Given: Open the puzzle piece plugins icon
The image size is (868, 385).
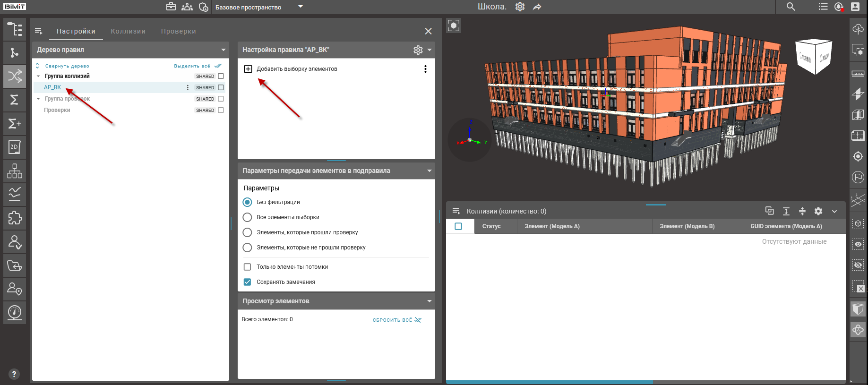Looking at the screenshot, I should coord(15,218).
